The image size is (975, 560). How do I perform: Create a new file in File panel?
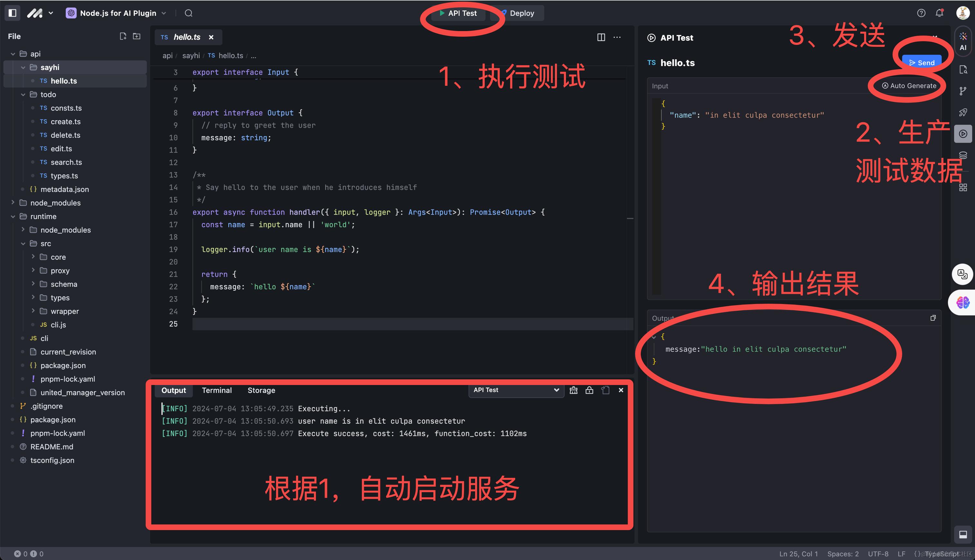pos(123,36)
